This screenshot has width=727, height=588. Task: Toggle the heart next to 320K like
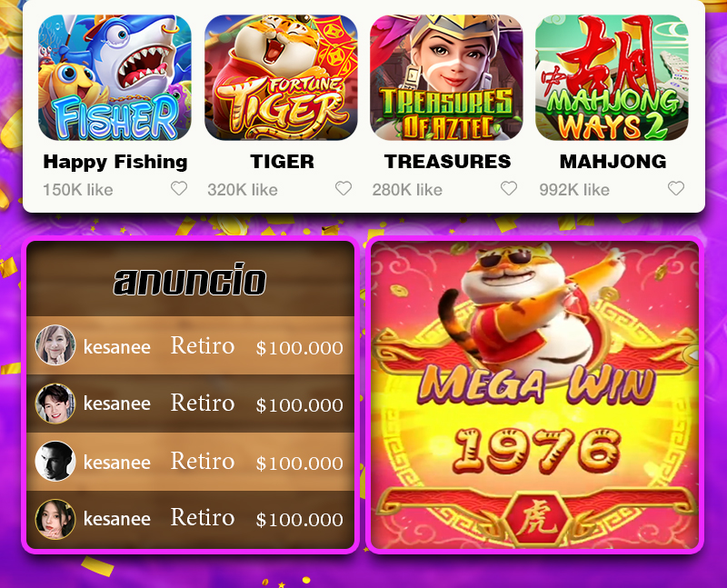[x=344, y=188]
